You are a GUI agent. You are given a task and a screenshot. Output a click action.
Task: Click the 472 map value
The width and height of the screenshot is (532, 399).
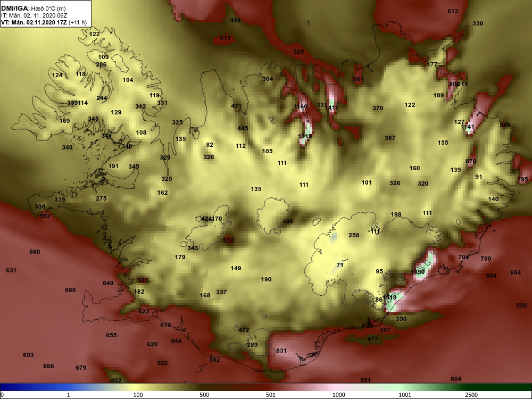click(244, 330)
